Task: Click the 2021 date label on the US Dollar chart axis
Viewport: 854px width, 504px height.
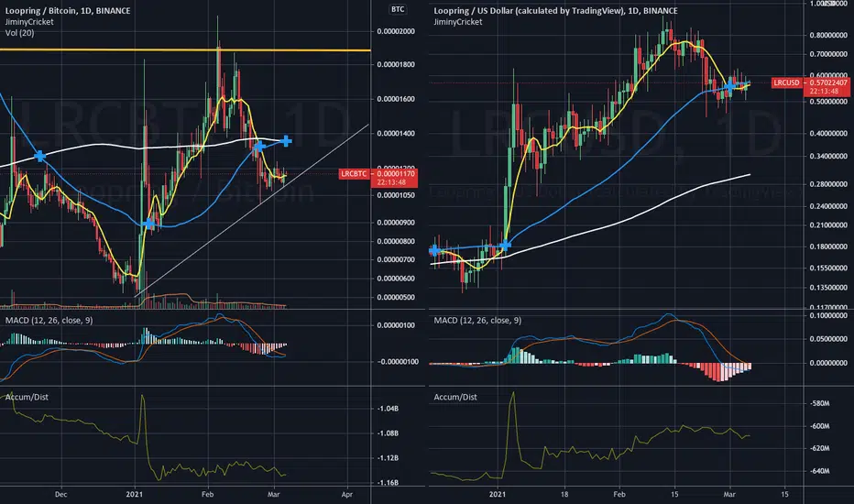Action: pos(498,495)
